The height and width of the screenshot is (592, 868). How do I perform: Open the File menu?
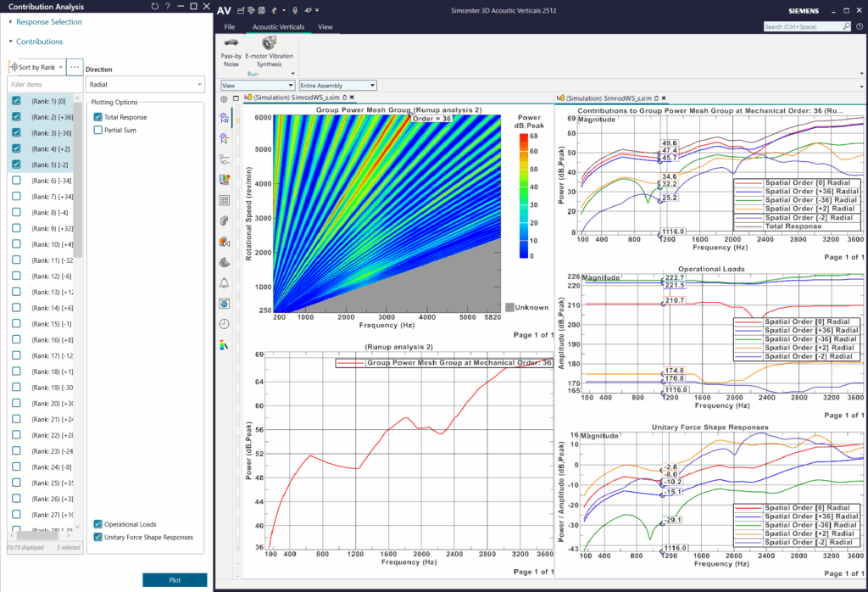[229, 27]
